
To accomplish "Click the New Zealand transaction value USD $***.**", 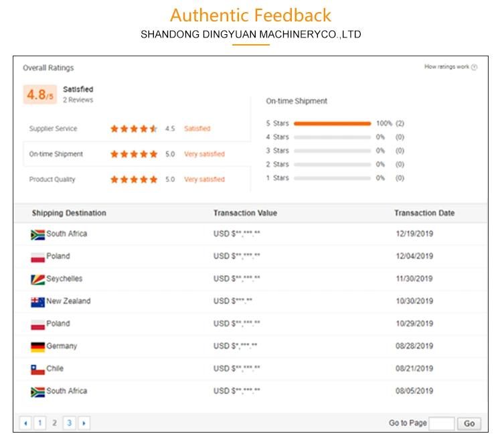I will point(233,301).
